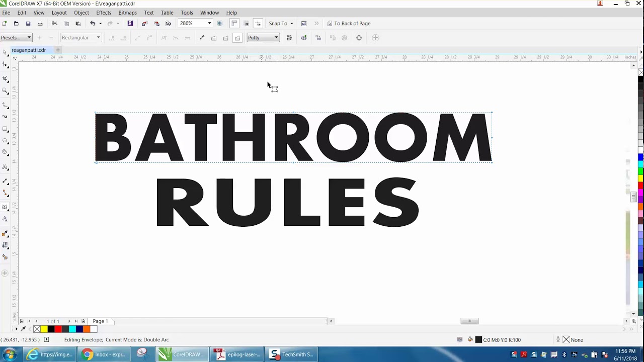Select the Crop tool
Screen dimensions: 644x362
pos(5,78)
